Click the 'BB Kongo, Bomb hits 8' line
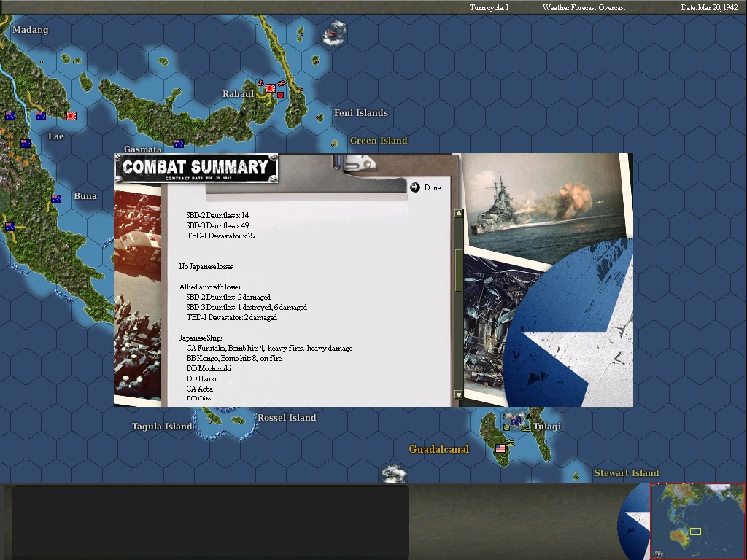Screen dimensions: 747x560 coord(234,358)
